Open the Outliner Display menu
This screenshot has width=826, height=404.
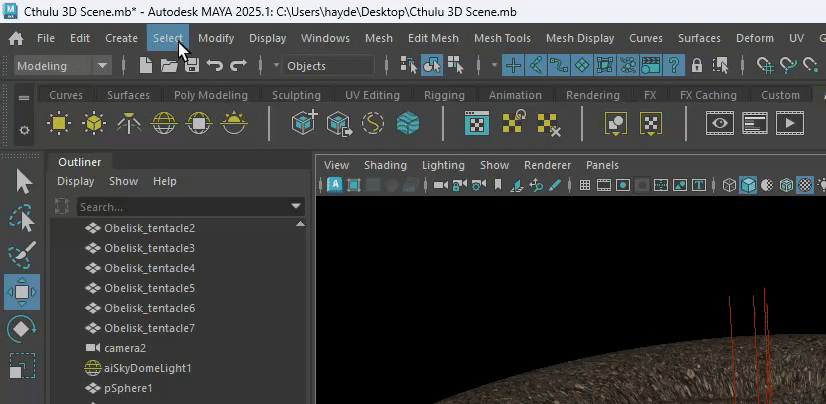click(x=75, y=181)
